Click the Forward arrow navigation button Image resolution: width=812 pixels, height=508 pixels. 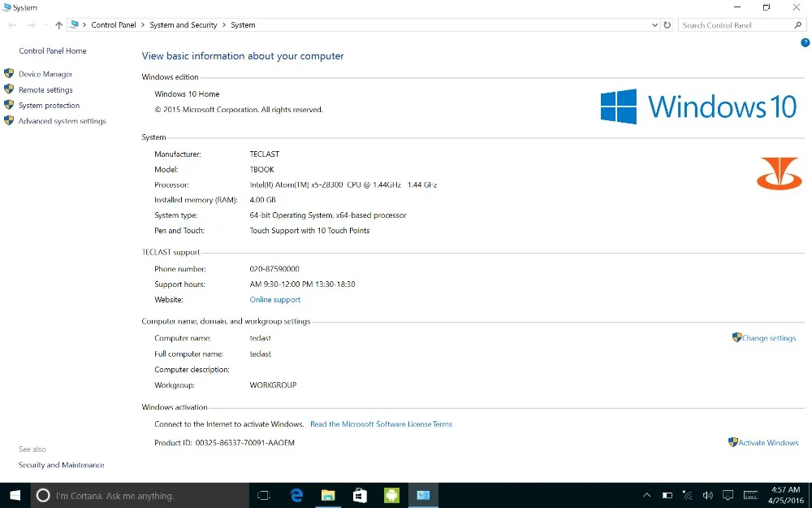(x=31, y=25)
